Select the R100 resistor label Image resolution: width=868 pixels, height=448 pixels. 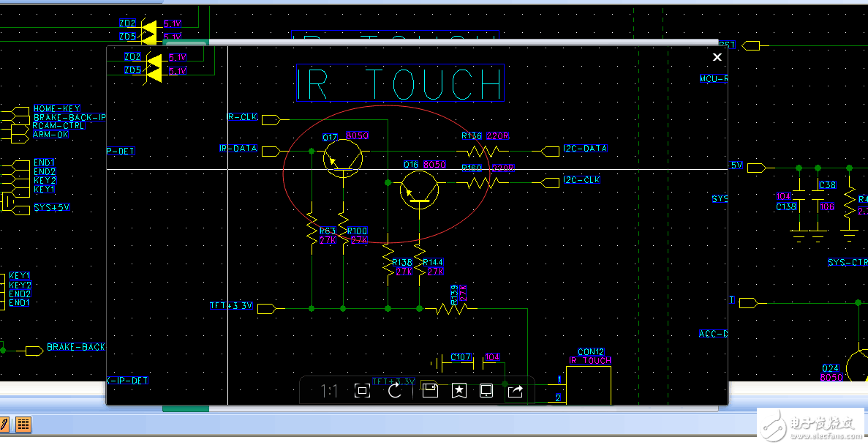[x=357, y=231]
